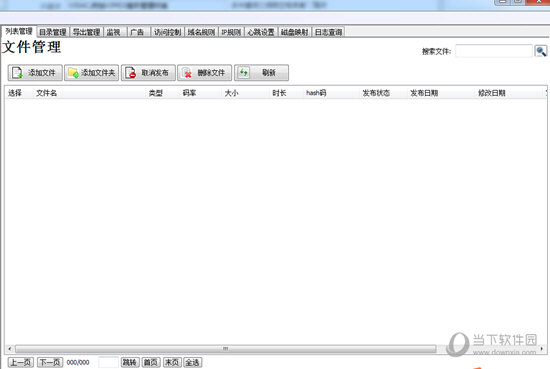The image size is (550, 369).
Task: Click the horizontal scrollbar thumb
Action: tap(226, 349)
